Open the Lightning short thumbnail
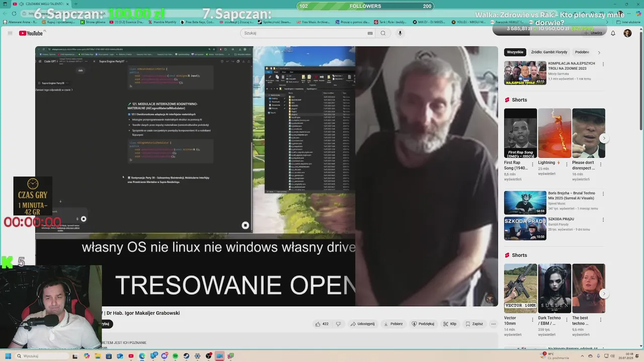Screen dimensions: 644x362 click(x=554, y=133)
